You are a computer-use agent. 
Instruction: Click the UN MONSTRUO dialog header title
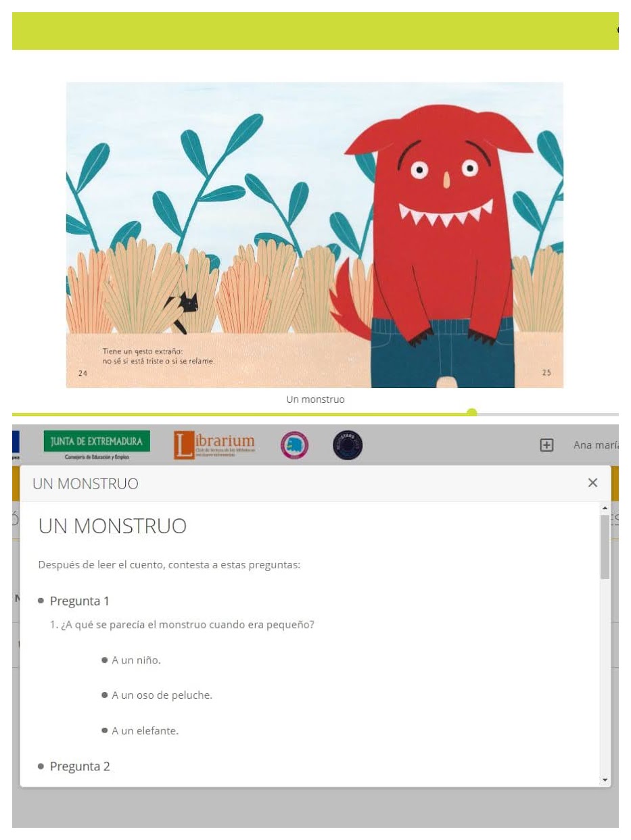[85, 484]
